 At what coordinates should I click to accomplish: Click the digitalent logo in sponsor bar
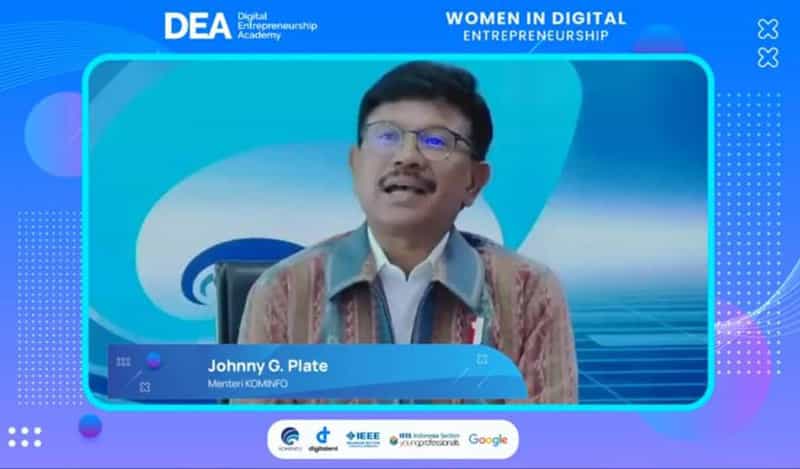click(x=323, y=439)
